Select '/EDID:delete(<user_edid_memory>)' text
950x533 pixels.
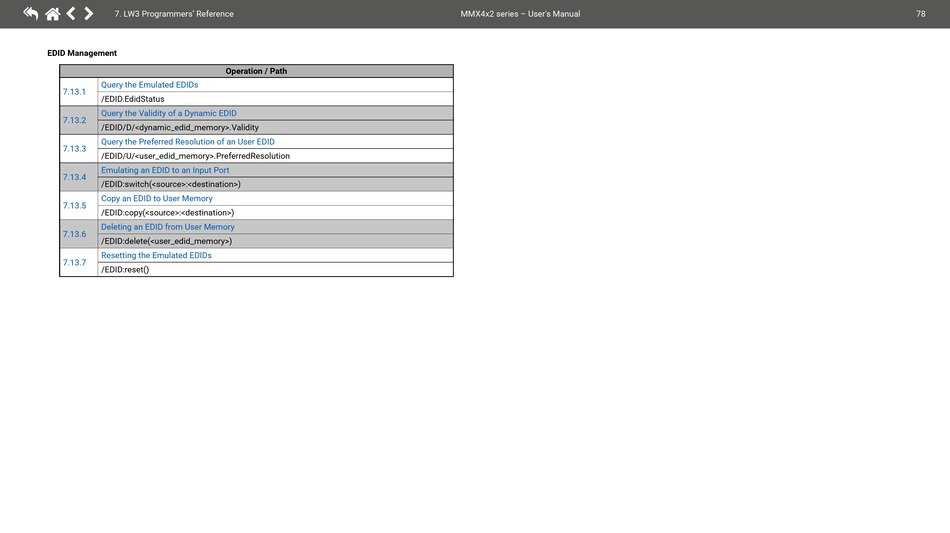click(167, 242)
